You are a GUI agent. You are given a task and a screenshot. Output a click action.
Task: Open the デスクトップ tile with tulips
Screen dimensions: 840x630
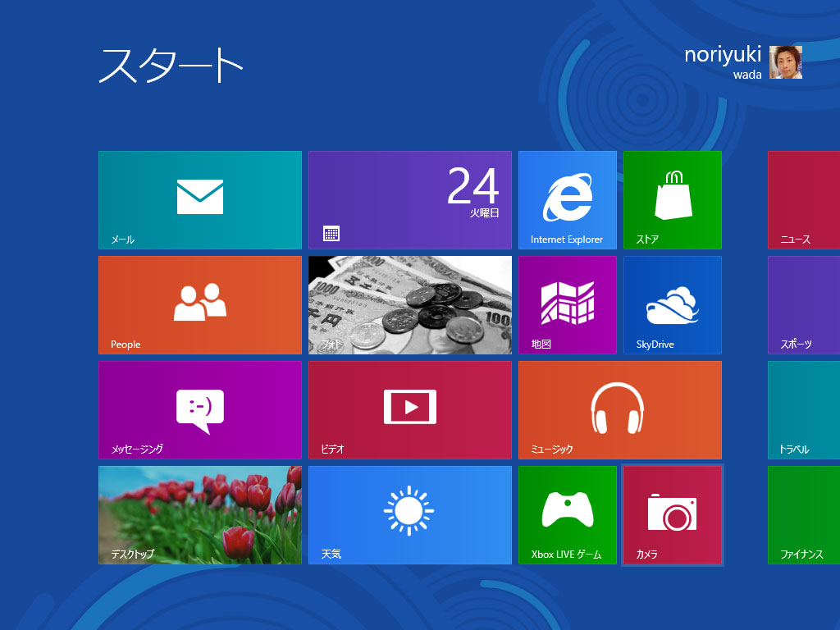(200, 515)
